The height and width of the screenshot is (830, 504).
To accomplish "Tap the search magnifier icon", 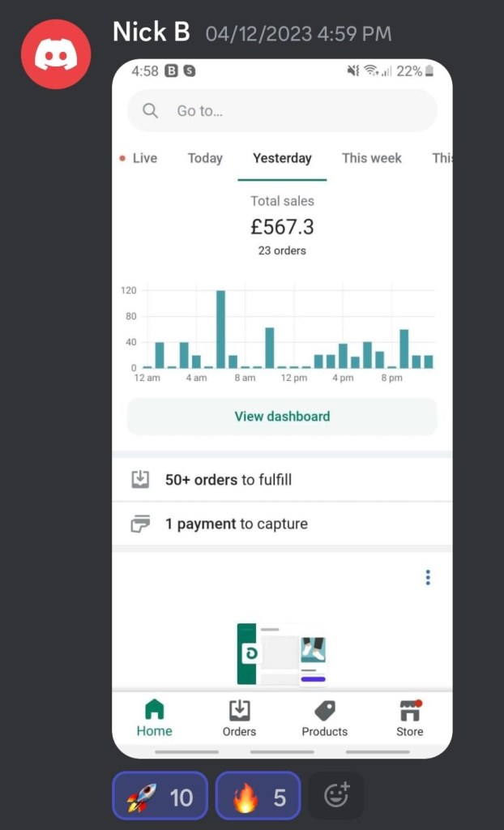I will pyautogui.click(x=150, y=111).
